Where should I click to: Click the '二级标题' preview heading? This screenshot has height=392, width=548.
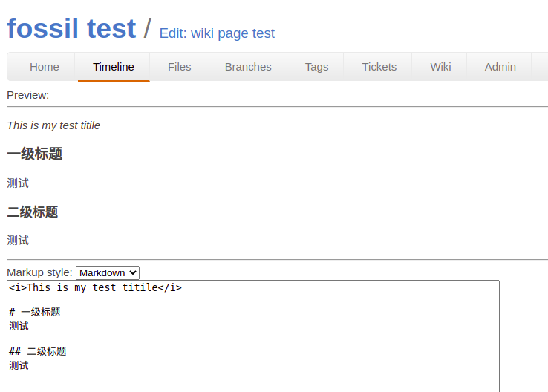(x=33, y=212)
